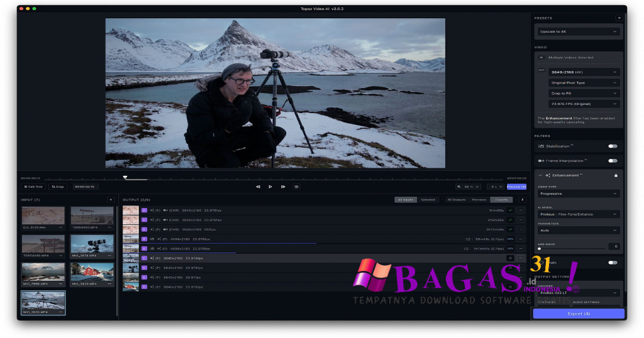The image size is (644, 338).
Task: Click the Export (4) button
Action: pyautogui.click(x=579, y=313)
